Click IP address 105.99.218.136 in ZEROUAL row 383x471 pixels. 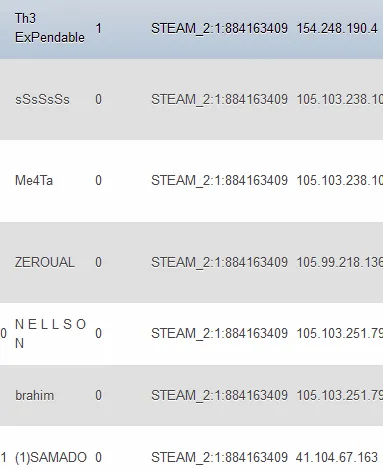340,262
